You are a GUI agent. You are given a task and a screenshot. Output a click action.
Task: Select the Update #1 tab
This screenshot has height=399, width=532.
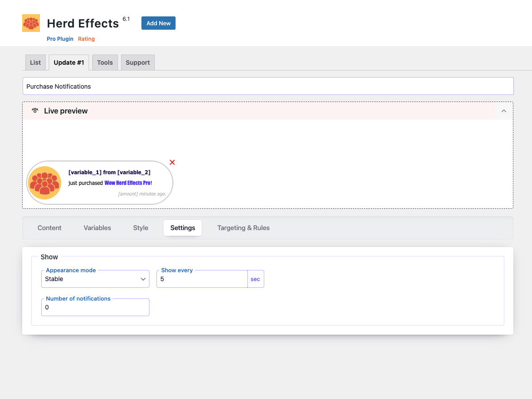pyautogui.click(x=69, y=63)
